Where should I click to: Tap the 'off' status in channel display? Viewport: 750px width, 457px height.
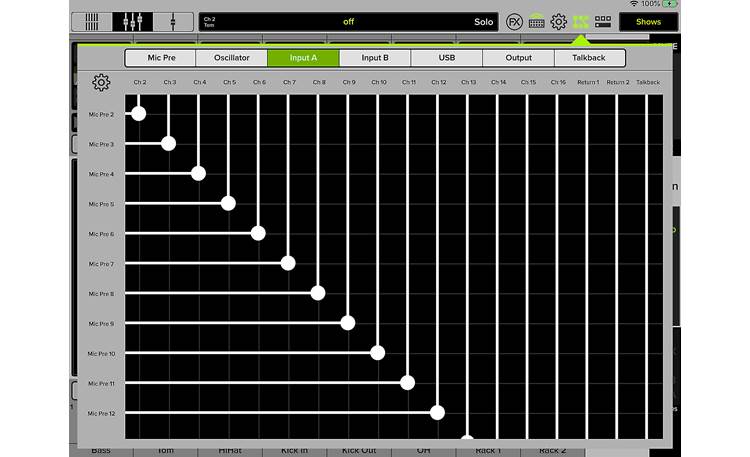pos(348,22)
